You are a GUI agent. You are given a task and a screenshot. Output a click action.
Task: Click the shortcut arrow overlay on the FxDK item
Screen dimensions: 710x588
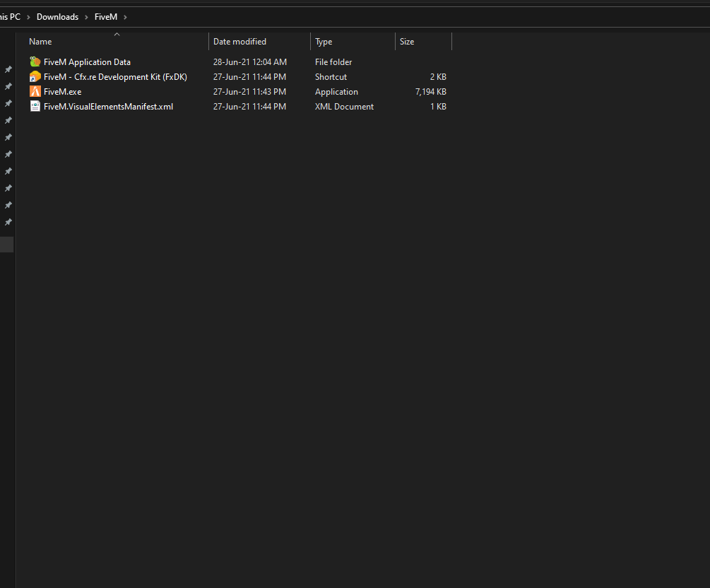point(32,79)
